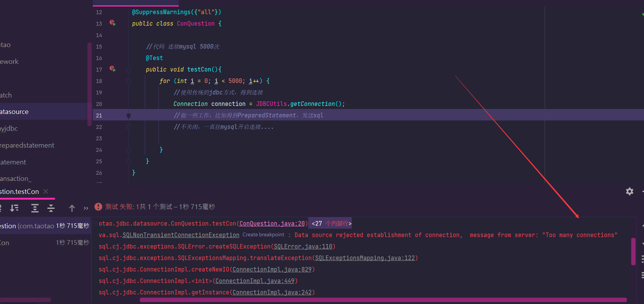Click "Too many connections" error message

[x=580, y=235]
